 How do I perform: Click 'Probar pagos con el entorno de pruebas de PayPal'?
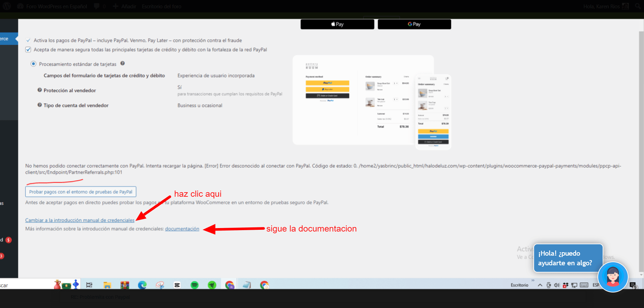tap(81, 192)
